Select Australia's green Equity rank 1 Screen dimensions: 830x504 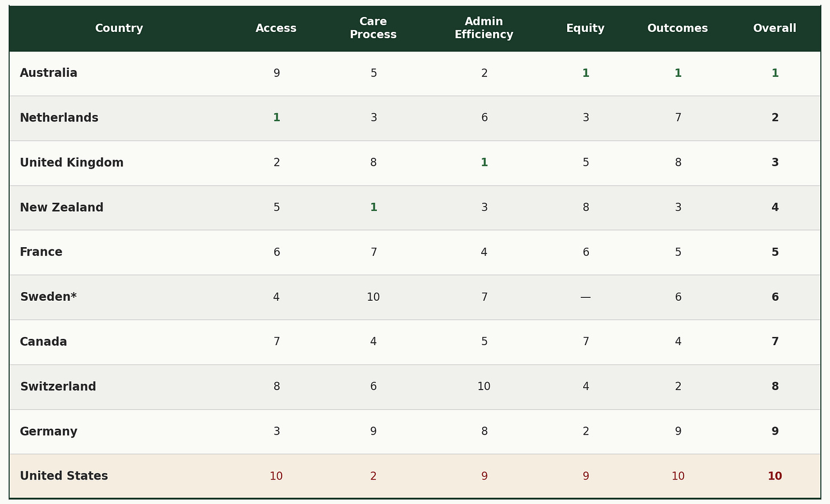tap(585, 73)
